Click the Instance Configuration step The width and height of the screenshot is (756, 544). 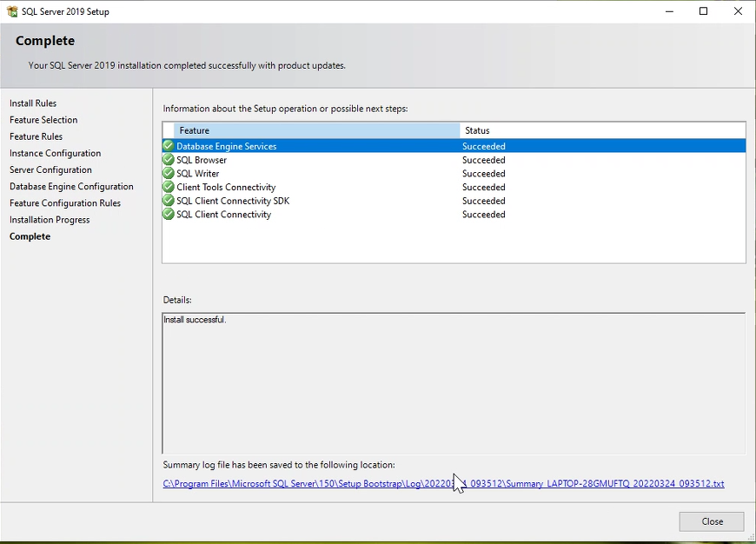55,153
